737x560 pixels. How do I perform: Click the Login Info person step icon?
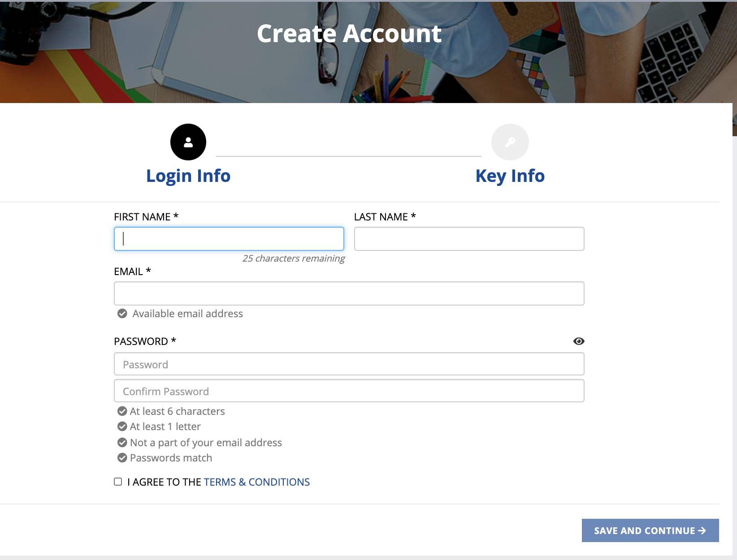tap(188, 142)
